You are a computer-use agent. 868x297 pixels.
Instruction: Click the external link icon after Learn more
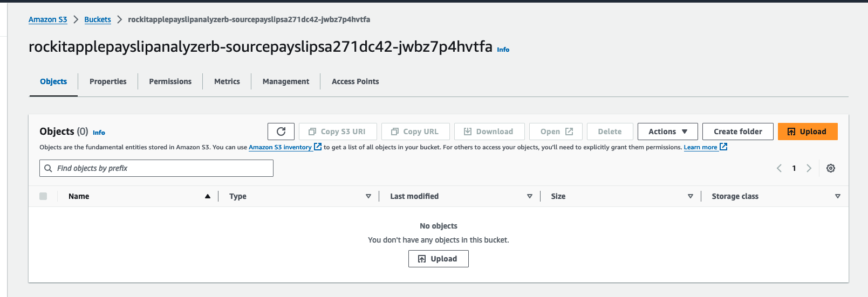click(x=723, y=147)
